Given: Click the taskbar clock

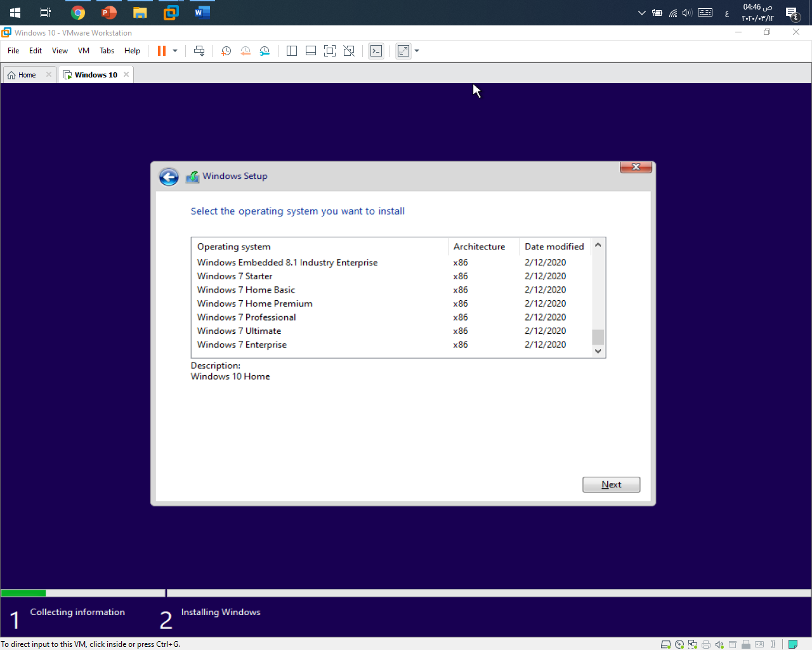Looking at the screenshot, I should (x=757, y=13).
